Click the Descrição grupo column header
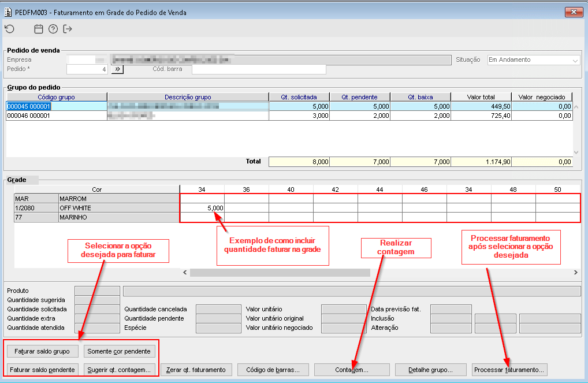This screenshot has height=383, width=588. tap(188, 97)
